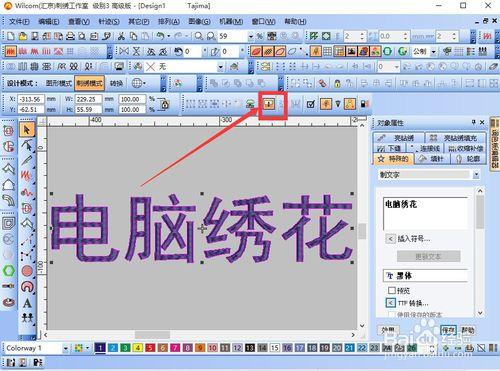Click the green circle G icon
Viewport: 500px width, 371px height.
click(403, 51)
